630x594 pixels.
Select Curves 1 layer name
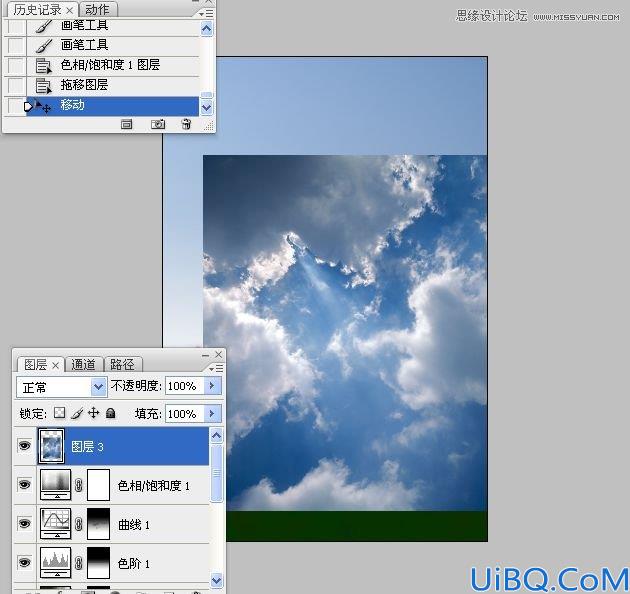coord(134,524)
